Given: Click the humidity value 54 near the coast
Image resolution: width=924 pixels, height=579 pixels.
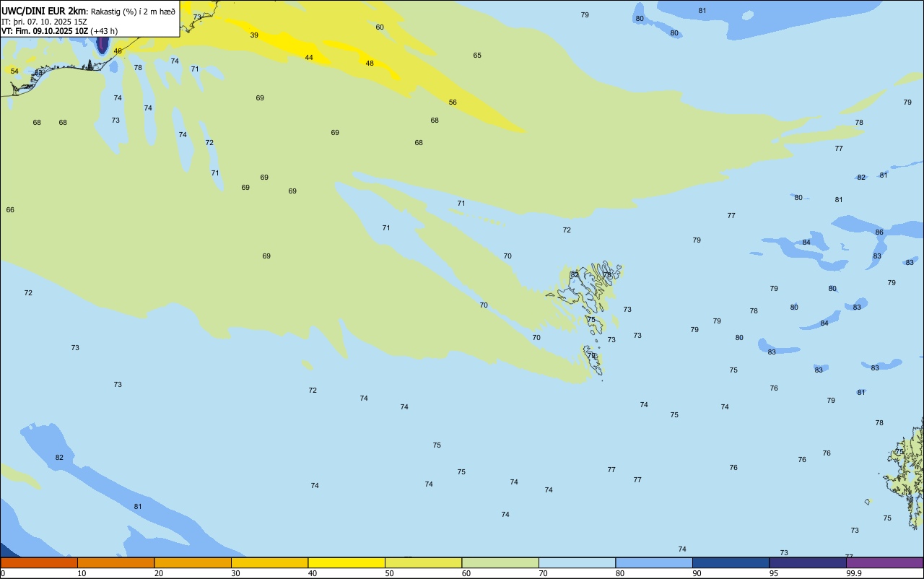Looking at the screenshot, I should click(x=14, y=71).
